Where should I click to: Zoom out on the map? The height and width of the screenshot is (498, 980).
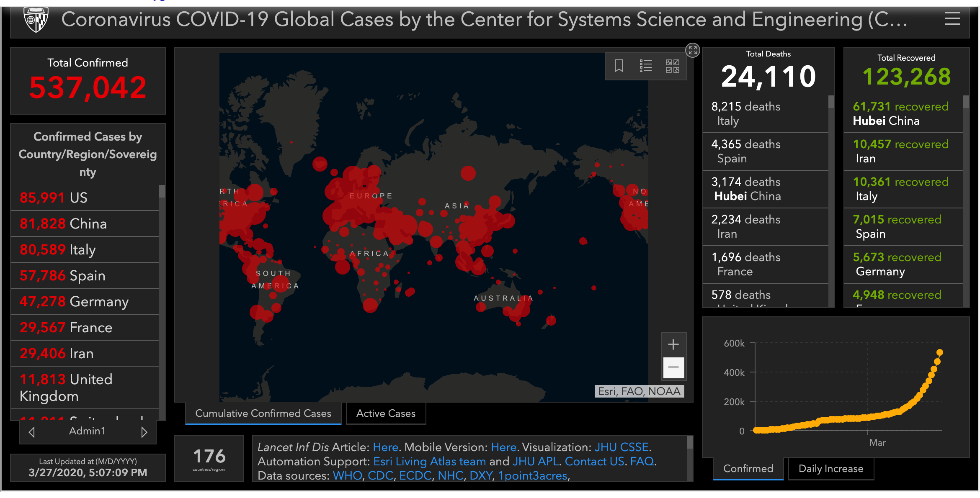point(673,367)
